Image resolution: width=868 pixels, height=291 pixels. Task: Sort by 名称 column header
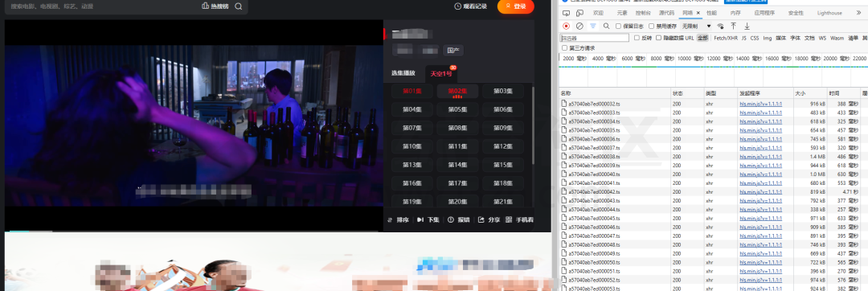point(615,93)
